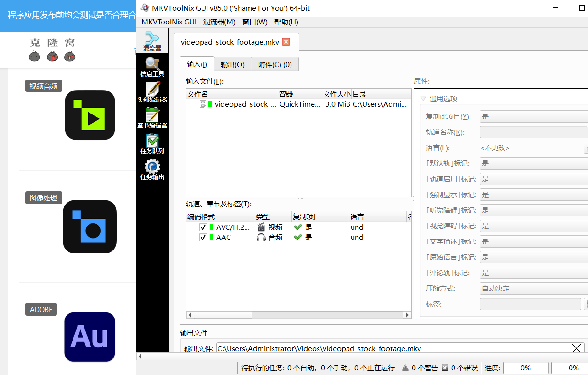Open the 信息工具 info tool
Image resolution: width=588 pixels, height=375 pixels.
152,67
